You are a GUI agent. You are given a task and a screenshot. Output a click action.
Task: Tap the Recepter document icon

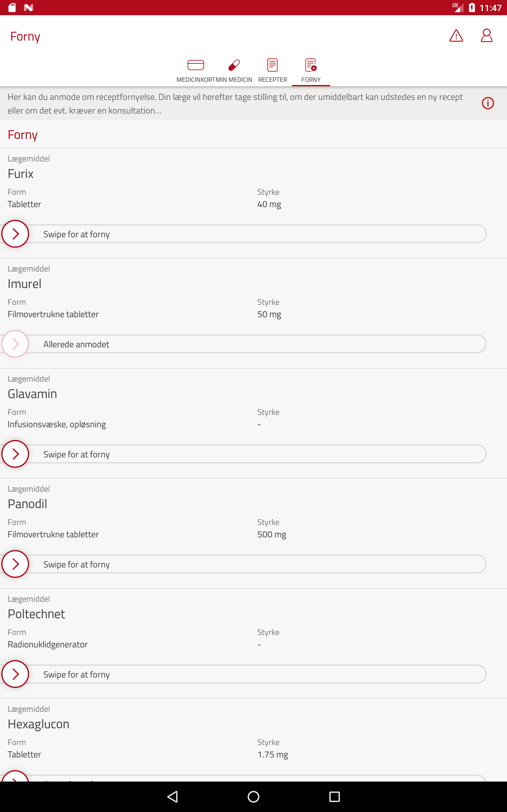[x=272, y=65]
